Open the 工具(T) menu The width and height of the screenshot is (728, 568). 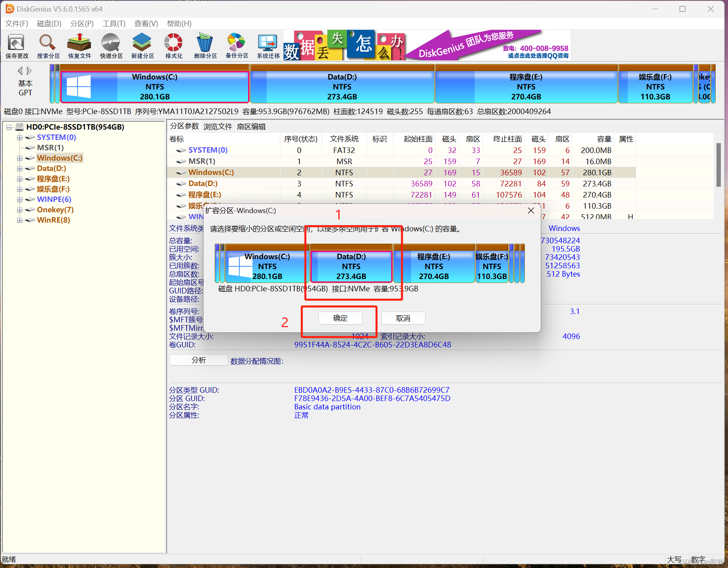point(114,23)
